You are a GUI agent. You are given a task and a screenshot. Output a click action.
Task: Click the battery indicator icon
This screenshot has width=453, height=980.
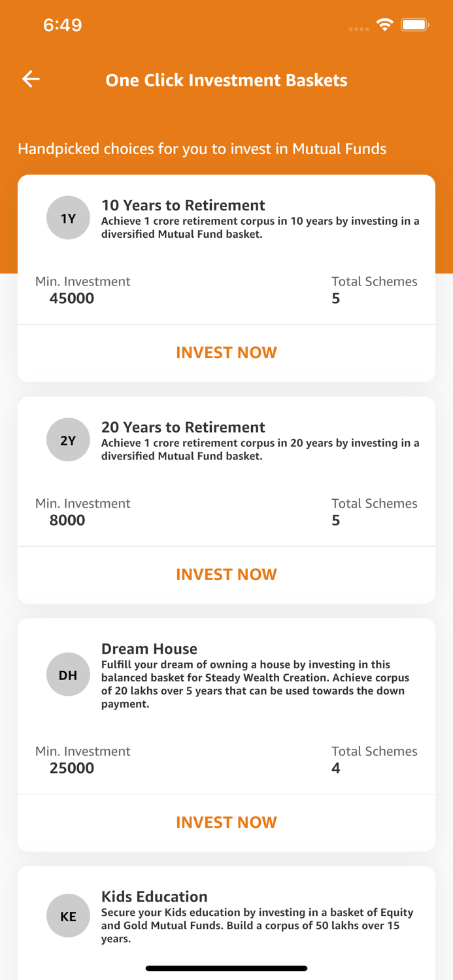click(414, 24)
